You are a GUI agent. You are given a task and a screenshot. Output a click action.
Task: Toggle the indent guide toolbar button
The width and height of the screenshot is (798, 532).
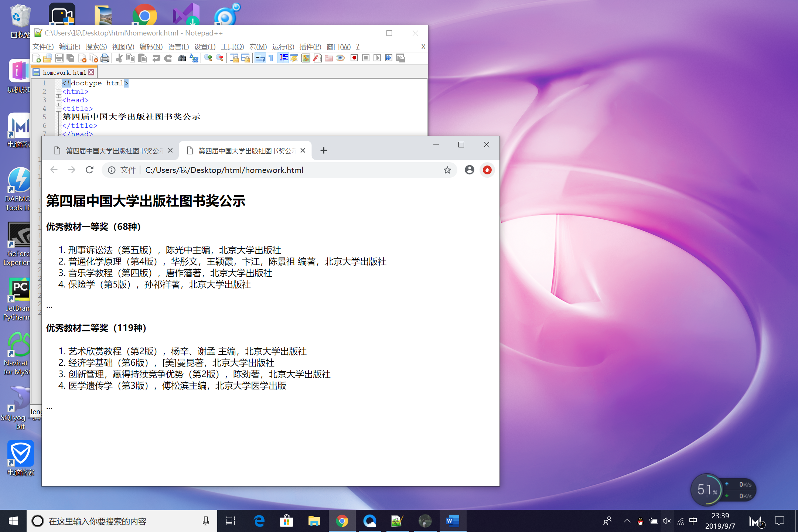[283, 58]
